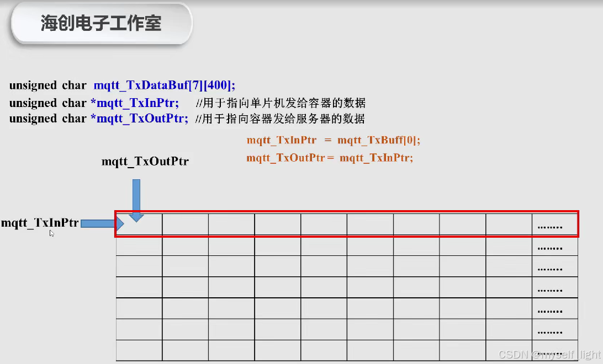Click the blue *mqtt_TxOutPtr; declaration
The image size is (603, 364).
pos(140,119)
